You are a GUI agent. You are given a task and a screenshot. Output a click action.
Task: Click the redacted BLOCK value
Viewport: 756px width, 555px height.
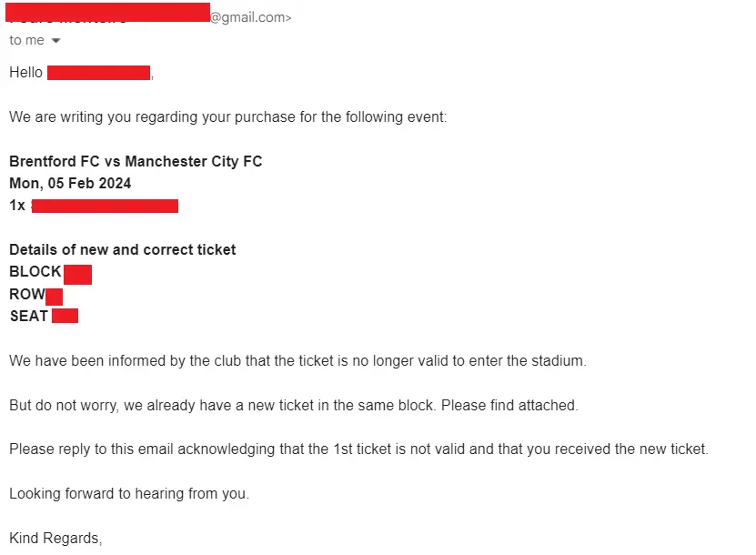click(x=79, y=273)
